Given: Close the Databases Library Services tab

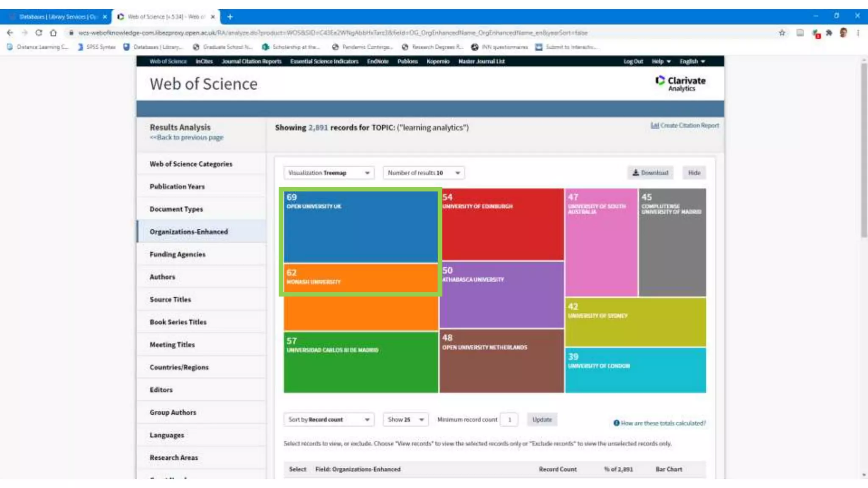Looking at the screenshot, I should 105,17.
